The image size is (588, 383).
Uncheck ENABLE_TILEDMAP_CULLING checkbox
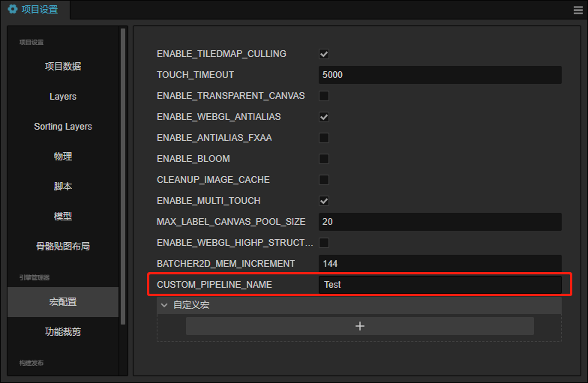pos(324,54)
